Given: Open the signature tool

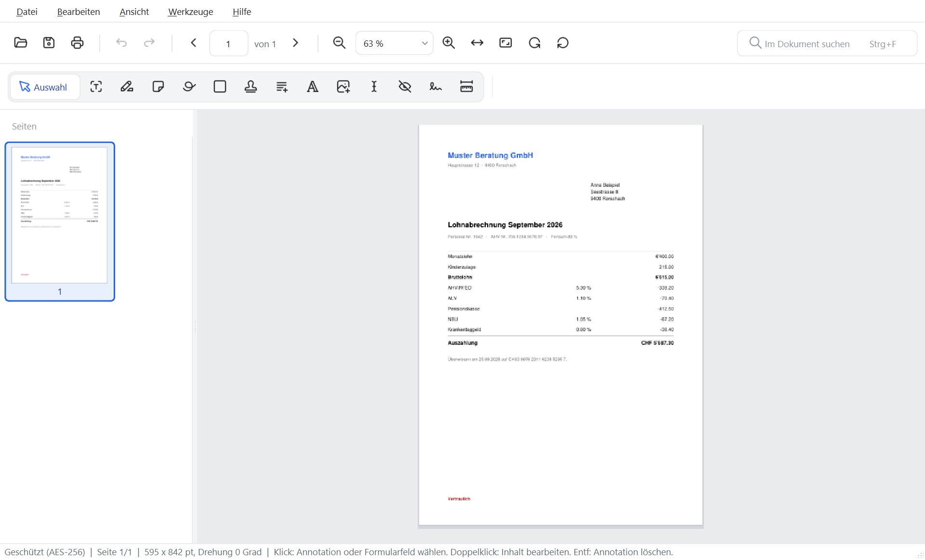Looking at the screenshot, I should tap(436, 87).
